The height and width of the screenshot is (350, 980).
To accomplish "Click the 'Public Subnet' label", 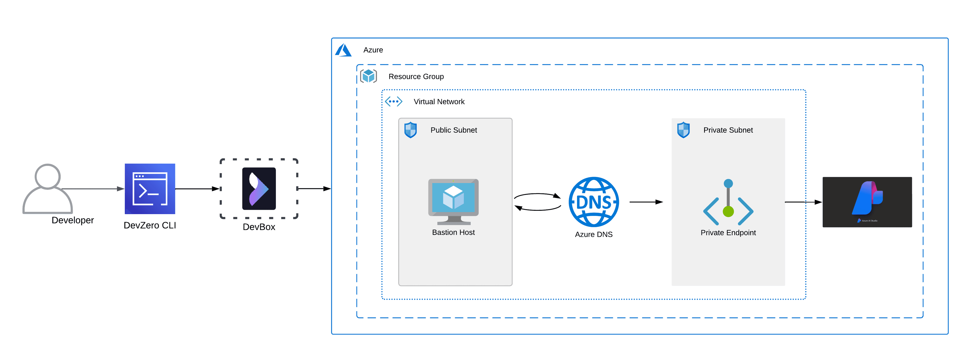I will (454, 130).
